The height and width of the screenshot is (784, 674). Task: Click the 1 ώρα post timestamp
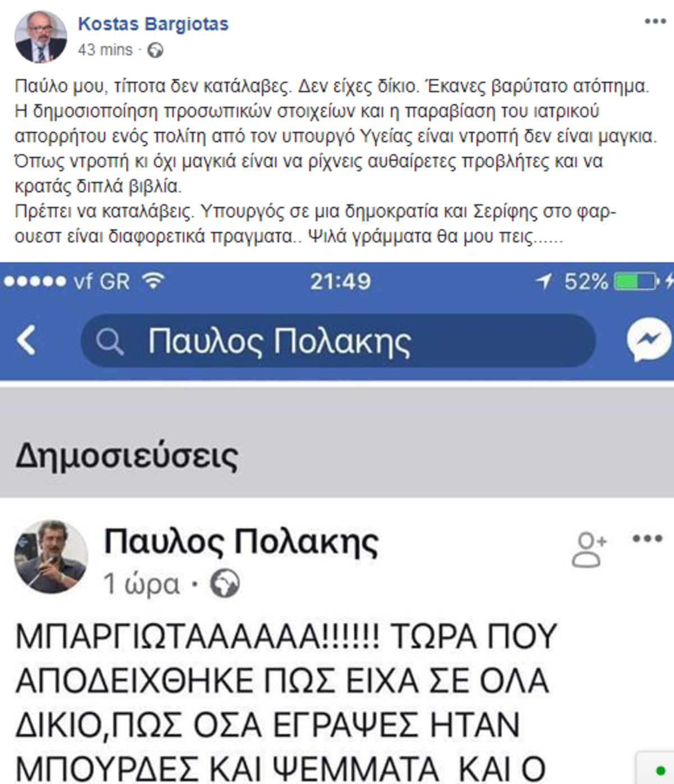pos(142,584)
